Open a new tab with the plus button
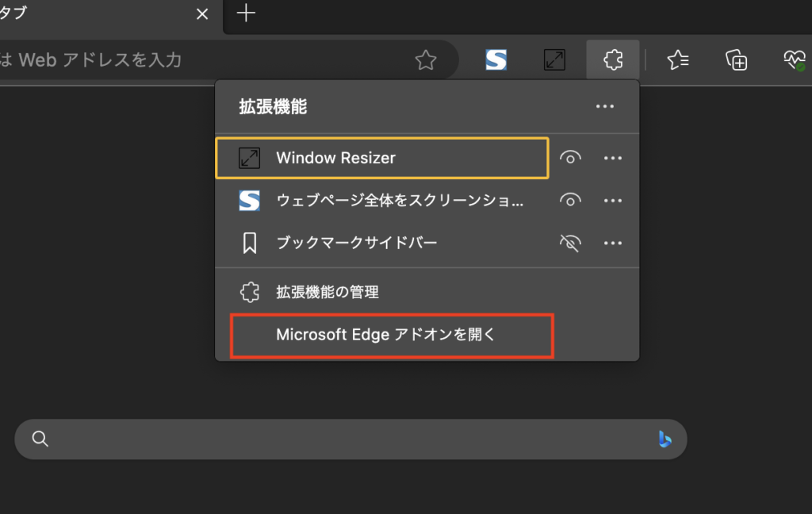This screenshot has height=514, width=812. 247,13
